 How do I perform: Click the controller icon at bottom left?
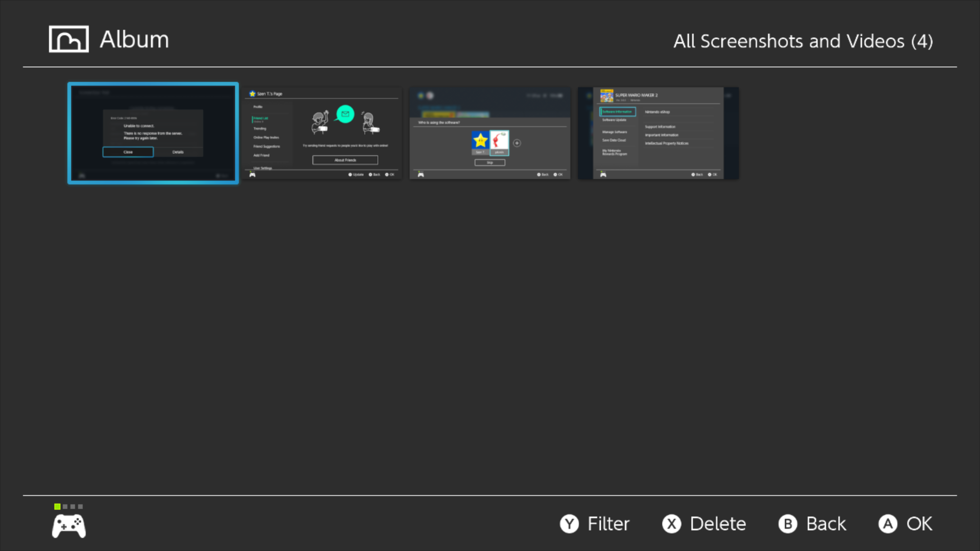pyautogui.click(x=69, y=527)
